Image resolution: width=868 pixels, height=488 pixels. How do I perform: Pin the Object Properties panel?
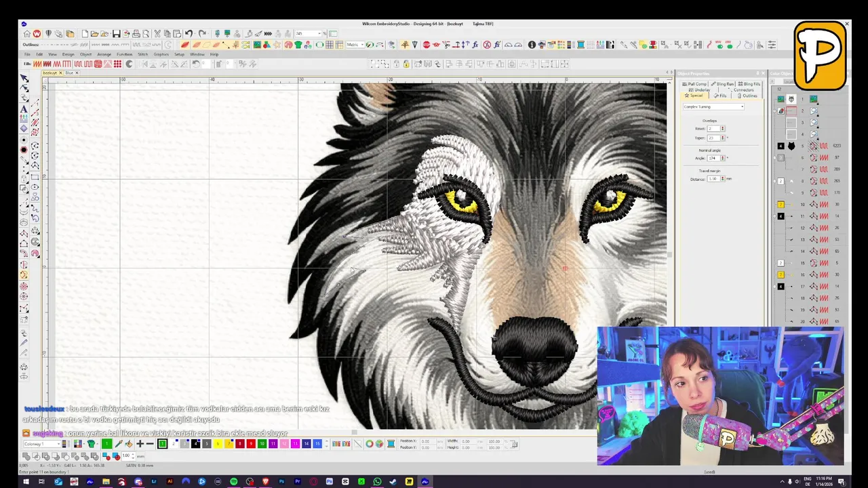pyautogui.click(x=757, y=73)
